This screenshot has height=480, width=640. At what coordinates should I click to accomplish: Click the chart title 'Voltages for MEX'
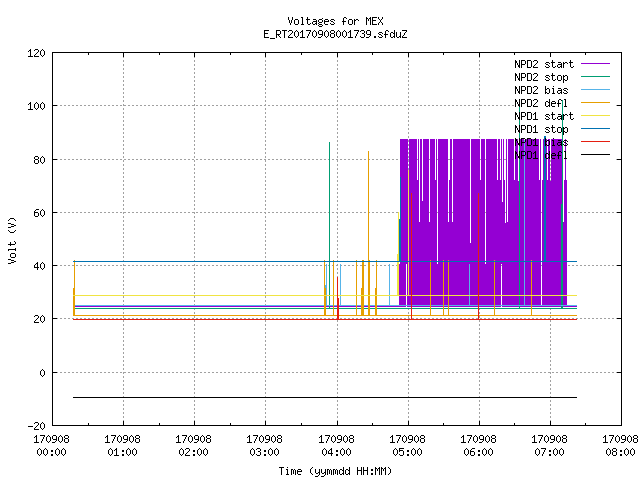(x=335, y=21)
